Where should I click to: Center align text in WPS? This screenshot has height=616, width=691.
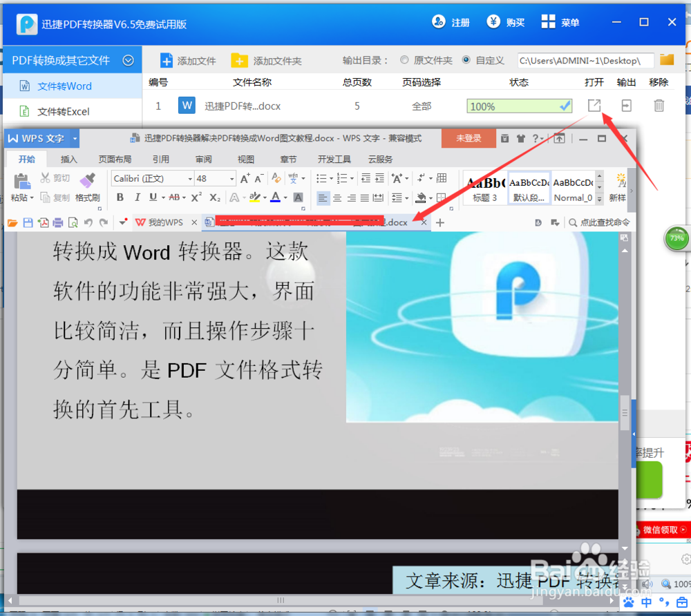pyautogui.click(x=337, y=198)
